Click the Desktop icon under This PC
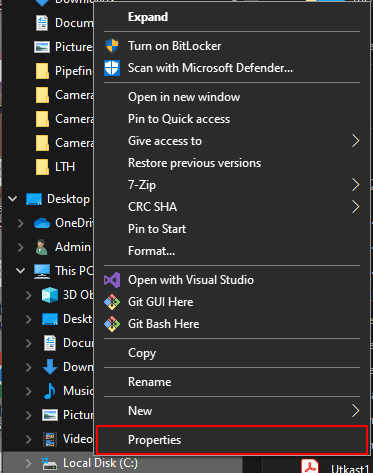The width and height of the screenshot is (373, 473). click(50, 319)
